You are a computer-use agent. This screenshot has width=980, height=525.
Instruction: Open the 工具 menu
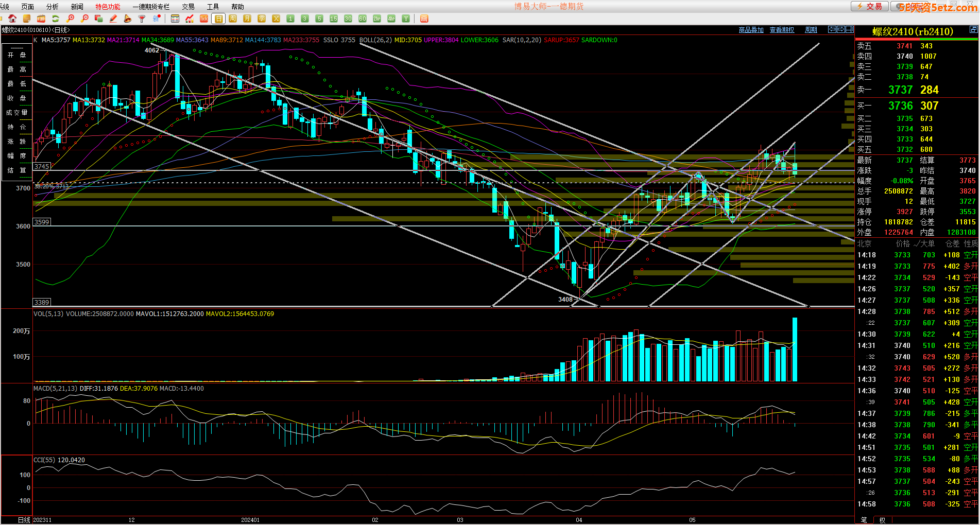click(213, 7)
